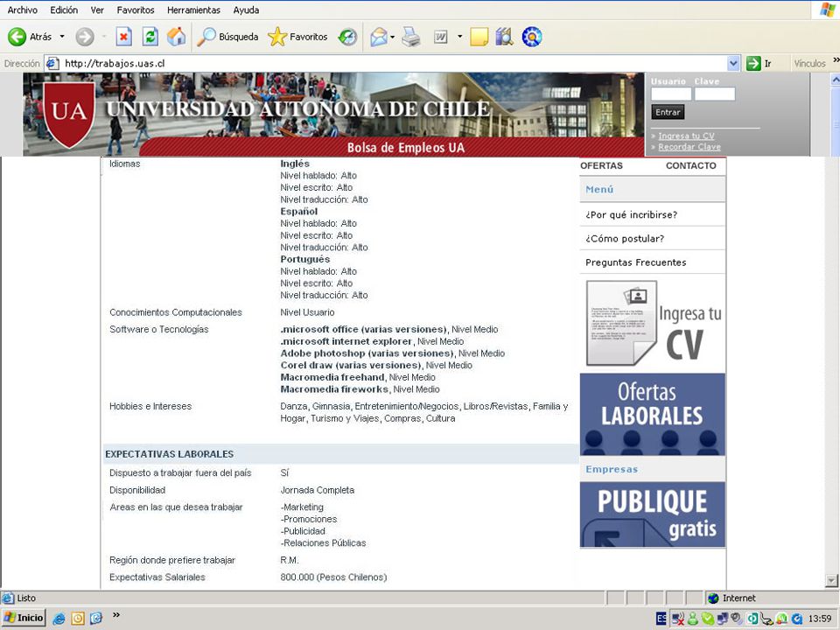
Task: Expand the quick launch chevron
Action: (115, 615)
